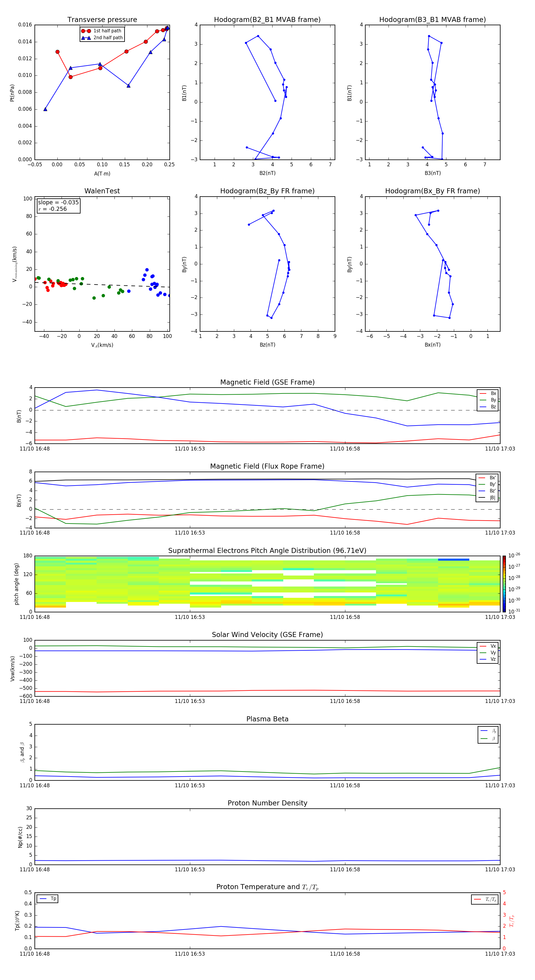This screenshot has width=535, height=980.
Task: Click the Vx legend entry in Solar Wind panel
Action: click(488, 646)
